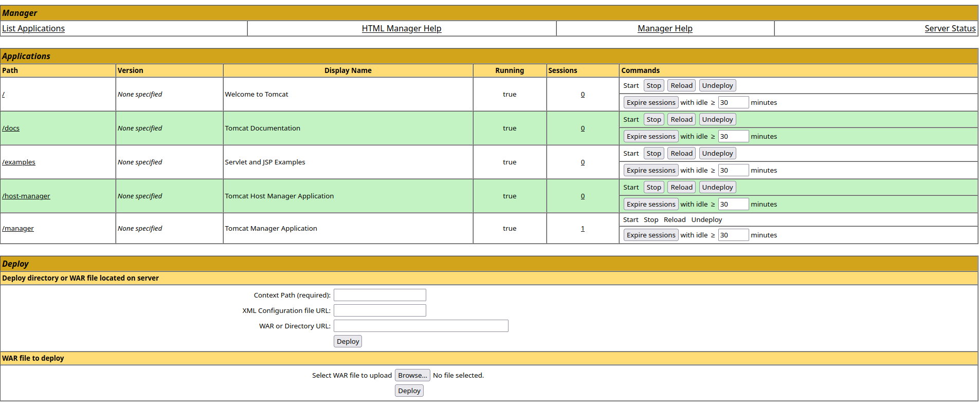Image resolution: width=980 pixels, height=407 pixels.
Task: Open the /docs application link
Action: (11, 128)
